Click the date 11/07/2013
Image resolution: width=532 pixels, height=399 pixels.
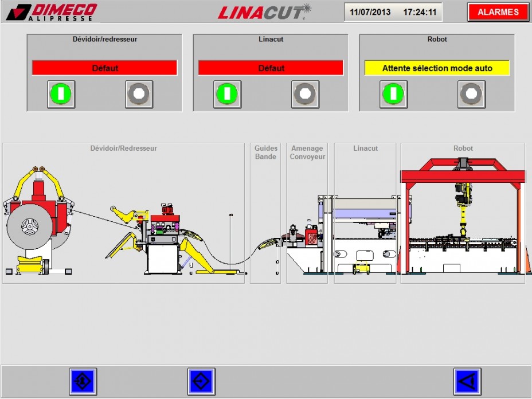coord(370,12)
